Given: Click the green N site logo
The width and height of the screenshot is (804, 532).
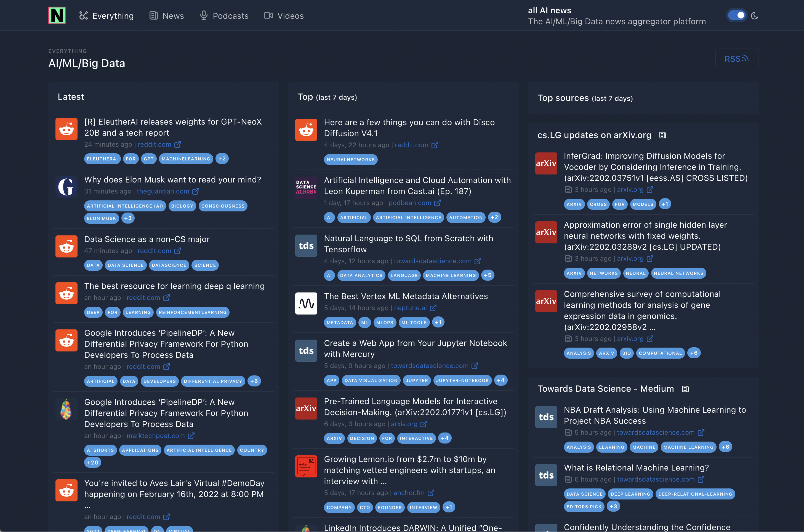Looking at the screenshot, I should pos(57,16).
